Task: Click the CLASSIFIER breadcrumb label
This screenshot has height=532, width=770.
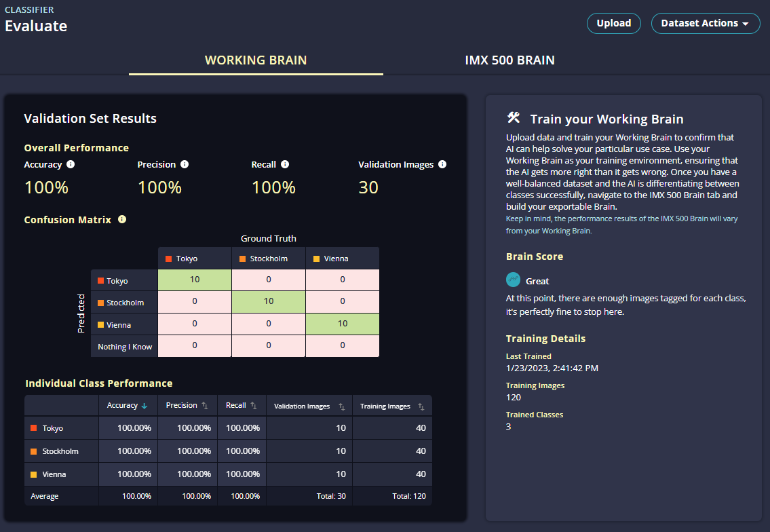Action: (x=29, y=9)
